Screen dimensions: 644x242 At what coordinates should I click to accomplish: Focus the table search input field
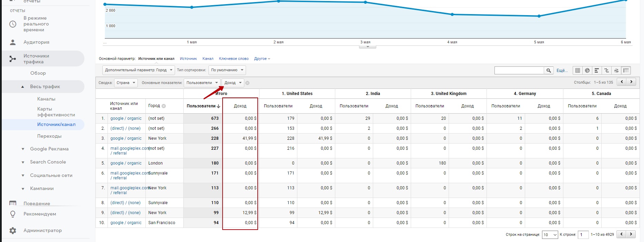point(519,70)
